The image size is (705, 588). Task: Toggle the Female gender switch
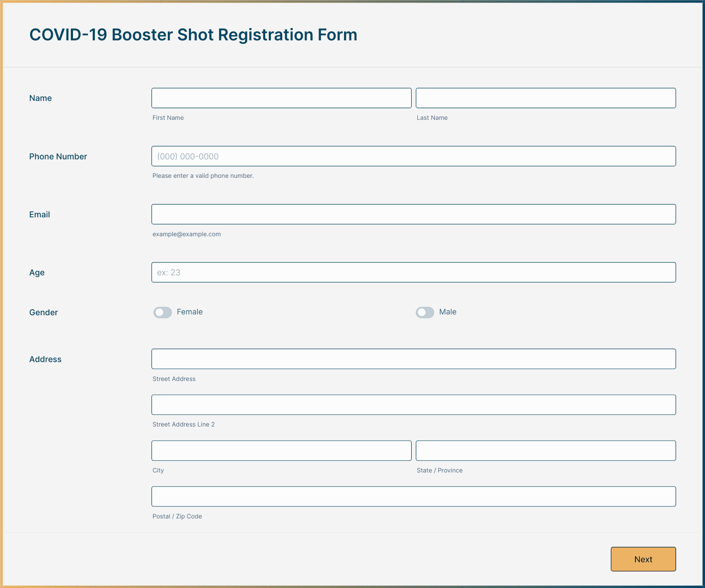coord(163,312)
